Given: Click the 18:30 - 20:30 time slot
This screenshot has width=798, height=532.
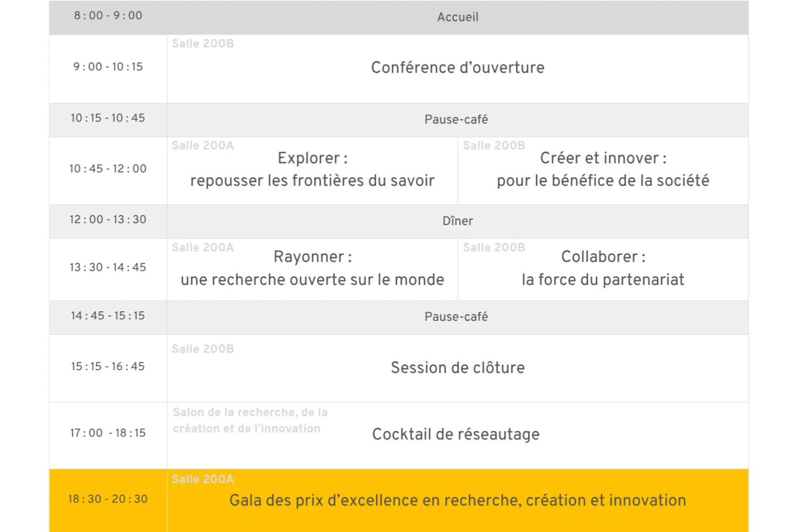Looking at the screenshot, I should (108, 499).
